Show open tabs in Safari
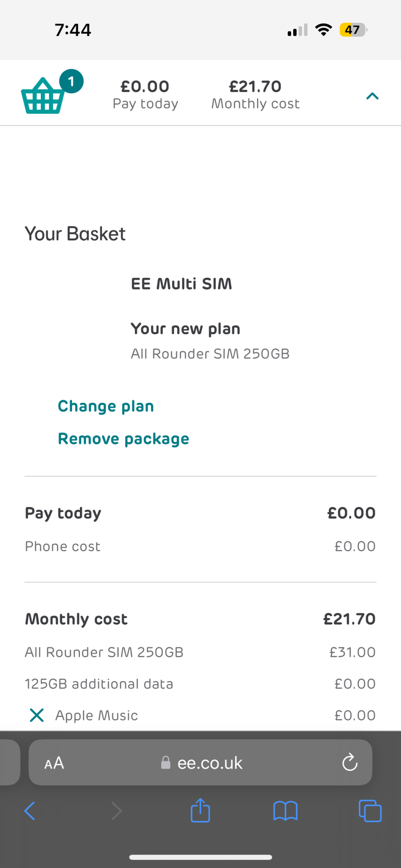 (370, 811)
